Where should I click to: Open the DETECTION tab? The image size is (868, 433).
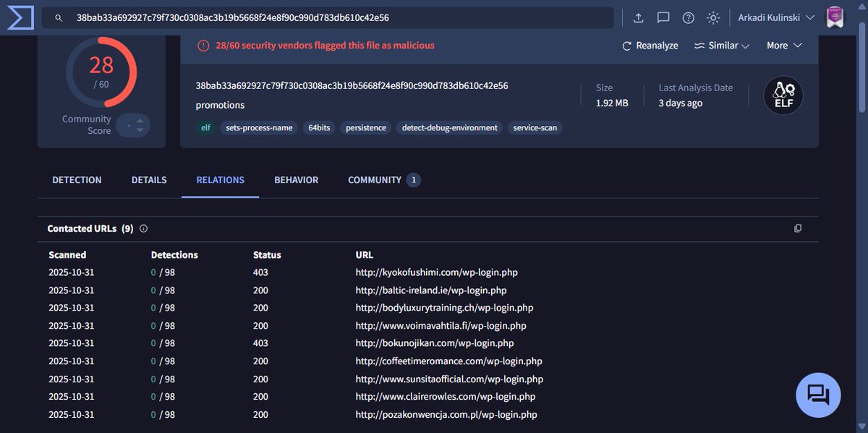tap(77, 180)
